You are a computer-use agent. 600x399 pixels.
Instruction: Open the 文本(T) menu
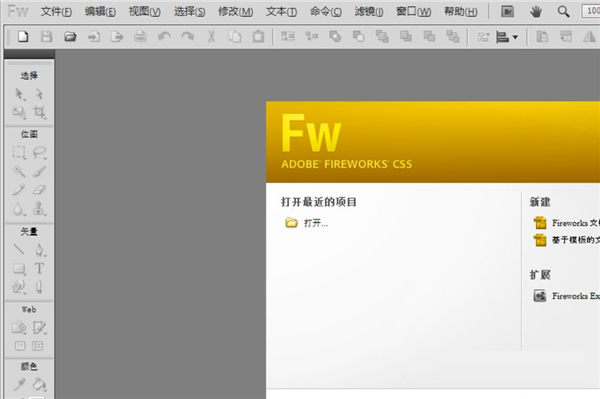coord(281,12)
